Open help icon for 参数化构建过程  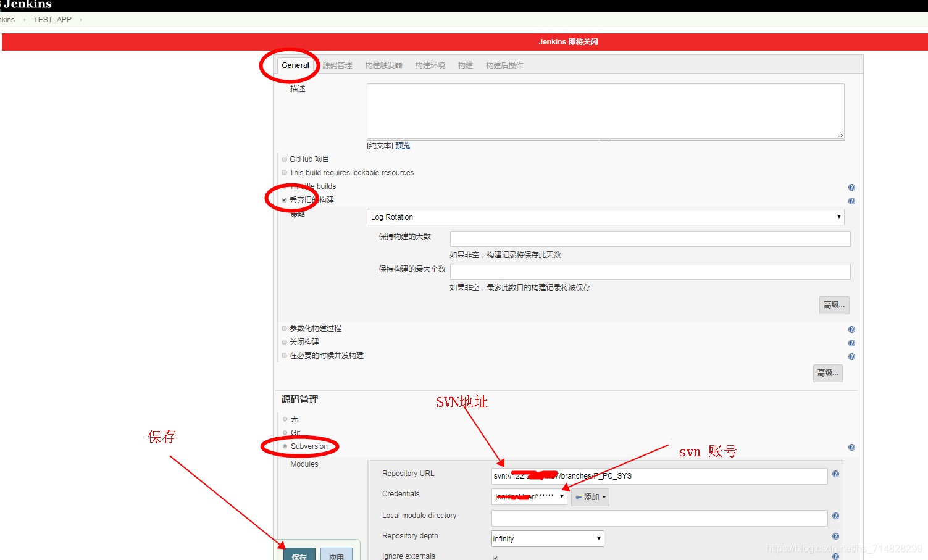click(x=851, y=329)
